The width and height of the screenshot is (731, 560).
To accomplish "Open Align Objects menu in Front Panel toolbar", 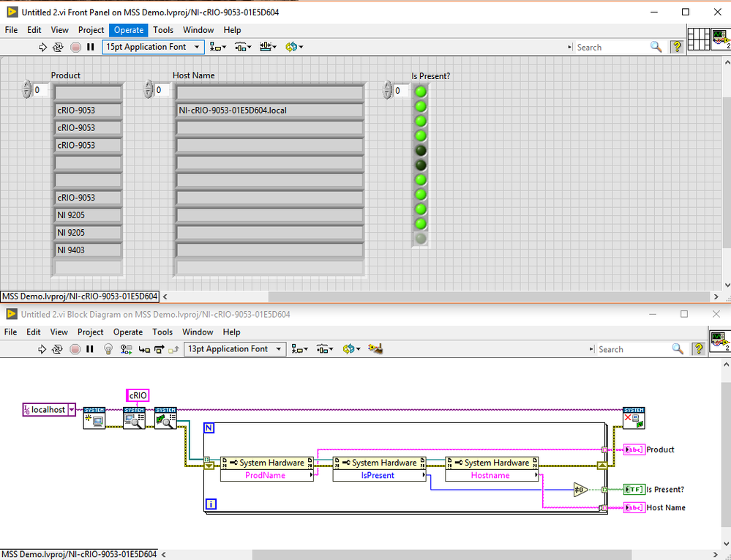I will 218,47.
